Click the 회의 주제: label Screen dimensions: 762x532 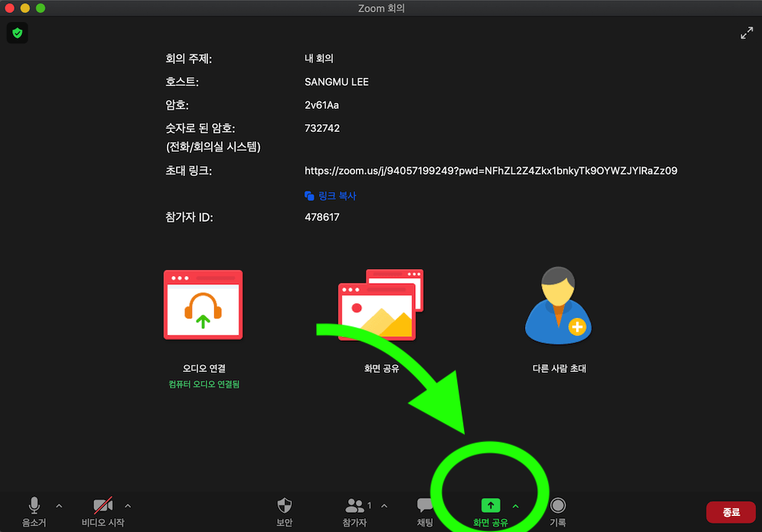point(188,59)
